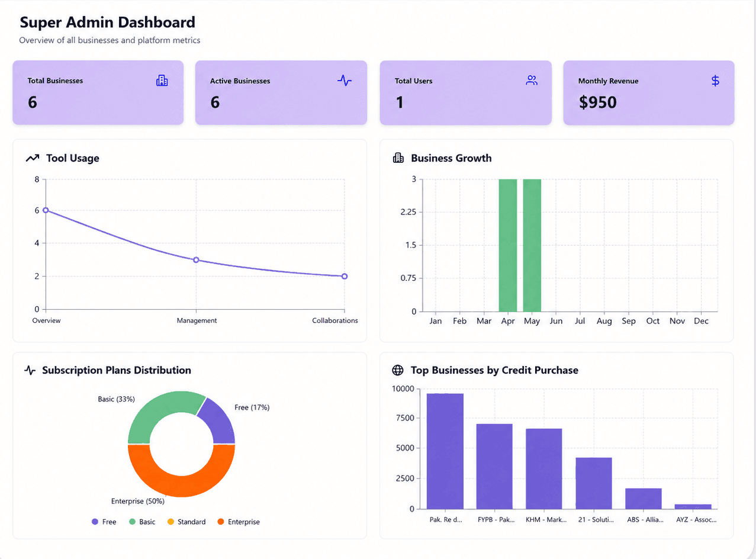
Task: Click the May bar in Business Growth chart
Action: click(x=532, y=245)
